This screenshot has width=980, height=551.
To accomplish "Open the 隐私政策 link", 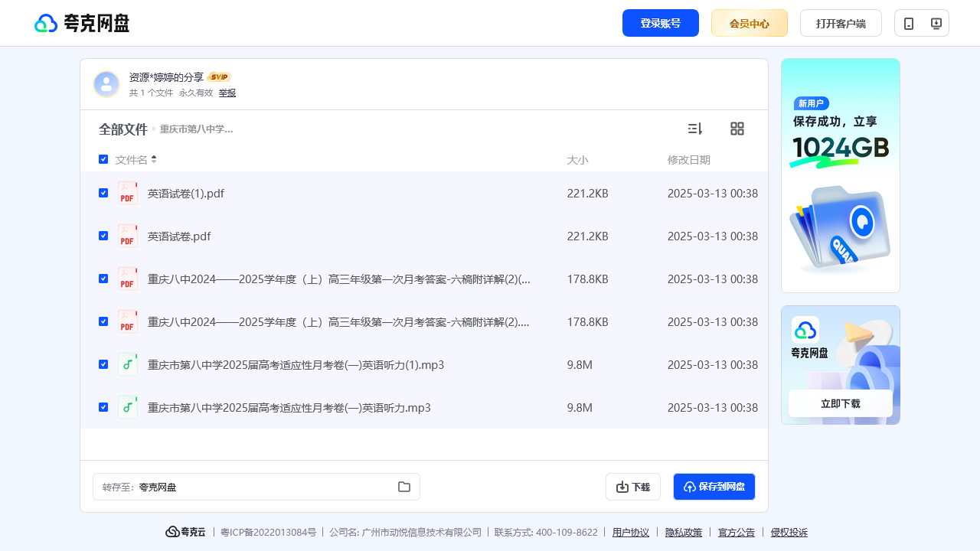I will (684, 533).
